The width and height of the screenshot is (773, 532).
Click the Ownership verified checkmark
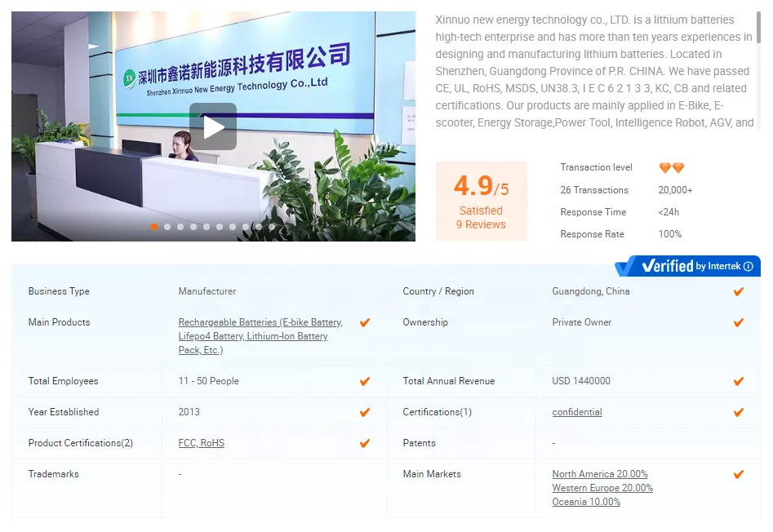click(739, 322)
